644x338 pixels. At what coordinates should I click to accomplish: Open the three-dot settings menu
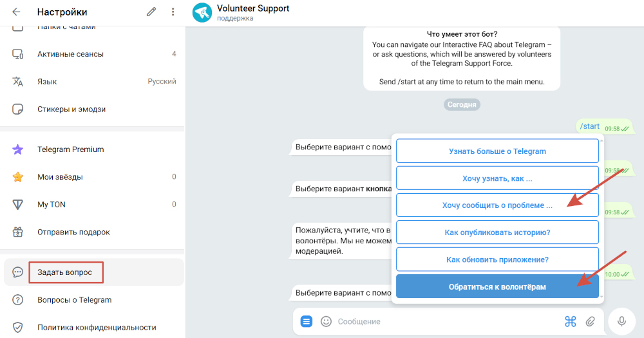coord(173,12)
